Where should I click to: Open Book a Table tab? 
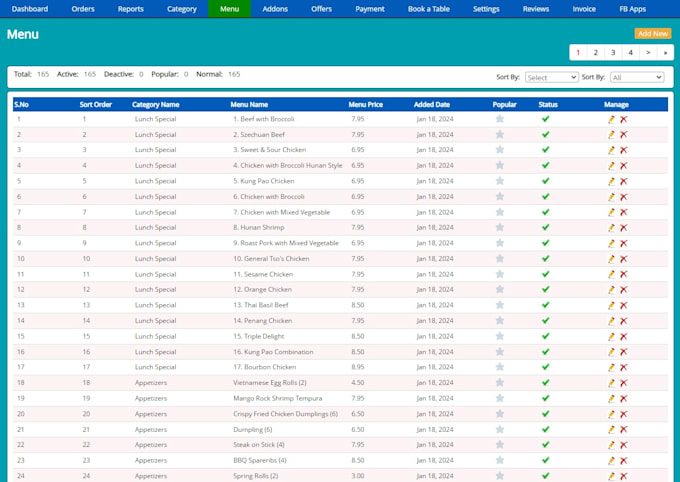[428, 9]
